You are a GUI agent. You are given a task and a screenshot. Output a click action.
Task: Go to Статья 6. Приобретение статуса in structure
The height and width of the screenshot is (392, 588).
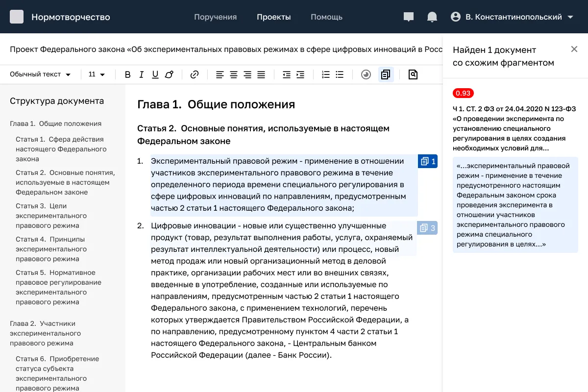57,373
